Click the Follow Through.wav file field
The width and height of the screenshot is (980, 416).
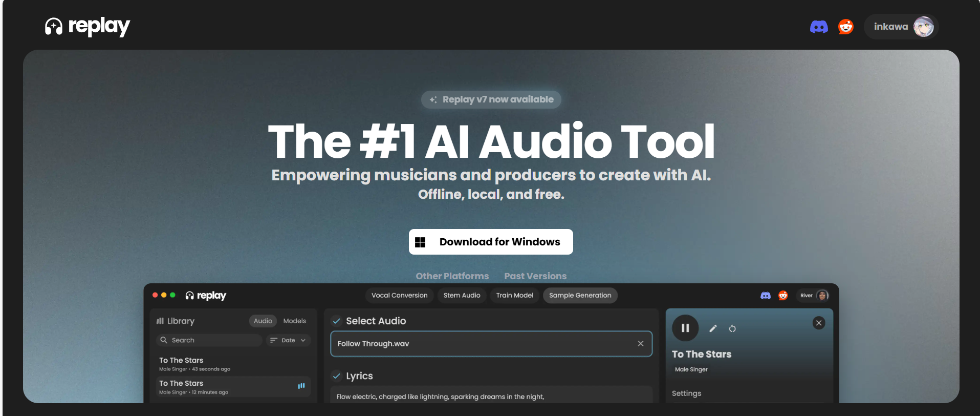[491, 344]
